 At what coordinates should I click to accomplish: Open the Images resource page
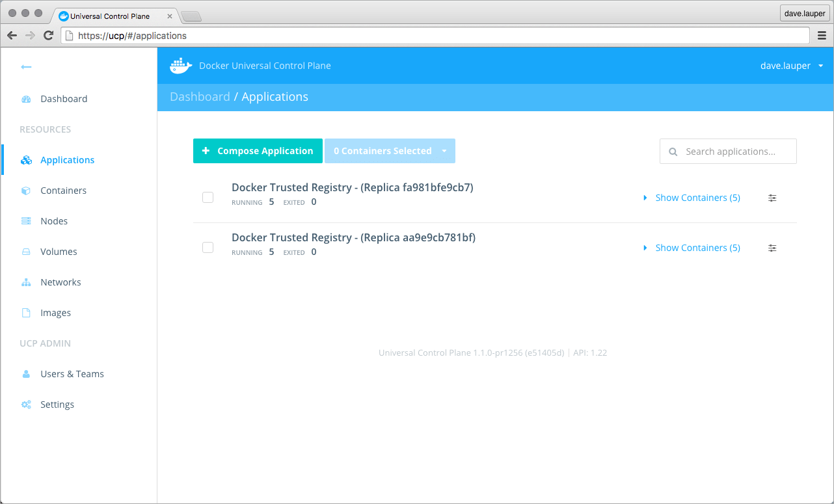coord(57,312)
